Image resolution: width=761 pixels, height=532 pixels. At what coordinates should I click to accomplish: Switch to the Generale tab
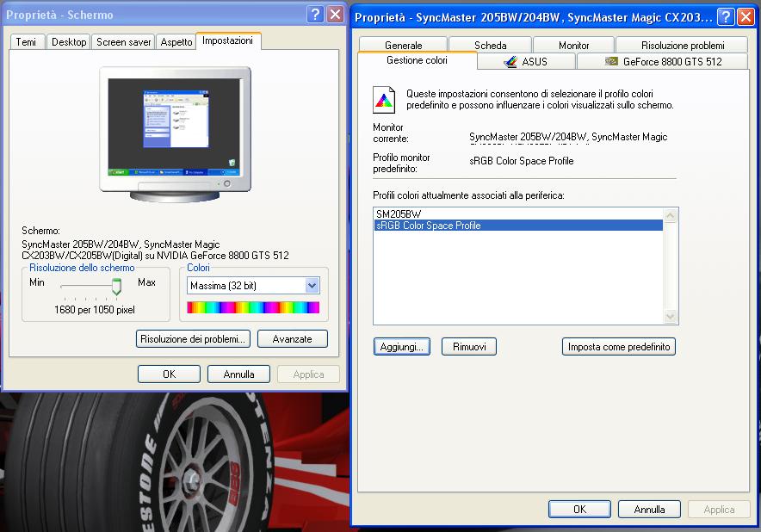(403, 45)
